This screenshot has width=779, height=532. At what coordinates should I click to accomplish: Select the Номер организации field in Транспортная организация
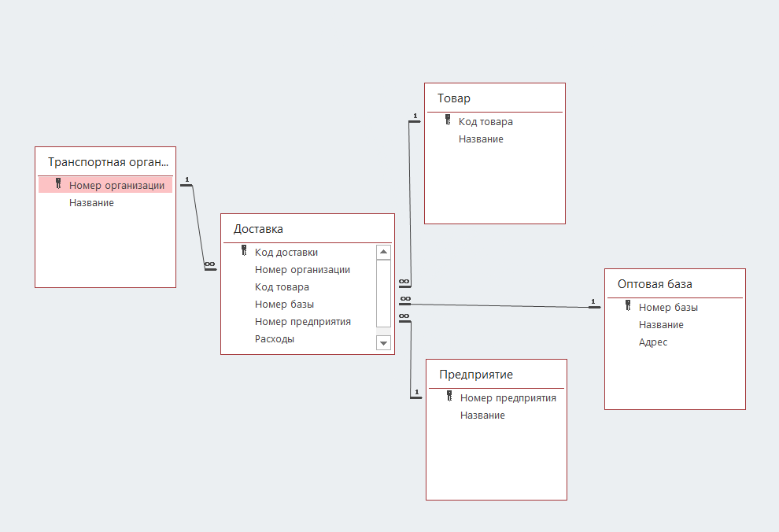coord(105,185)
